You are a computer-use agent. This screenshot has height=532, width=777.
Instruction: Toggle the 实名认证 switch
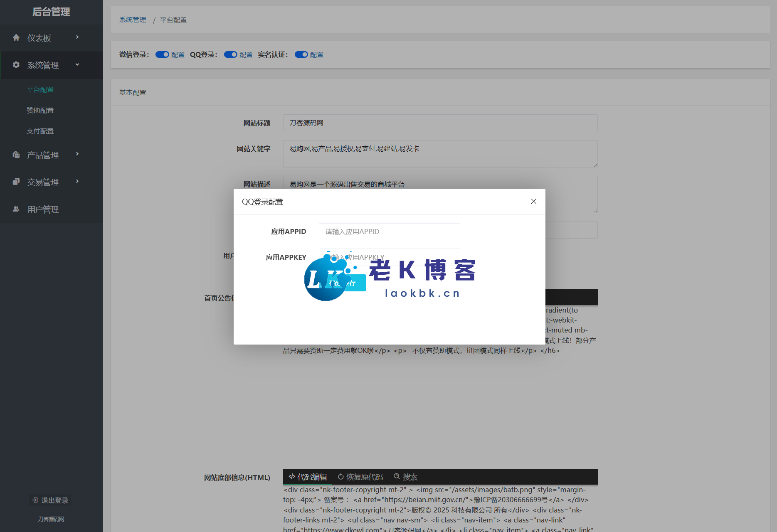[x=301, y=54]
